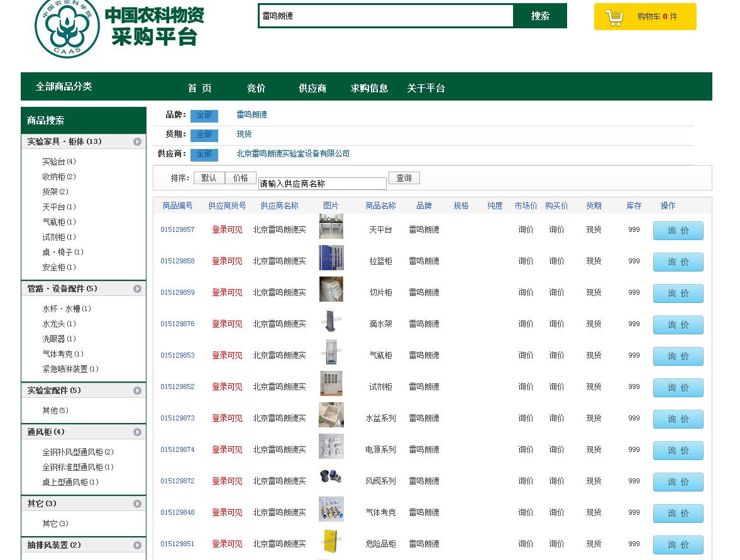Filter by brand 雷鸣朗德 link

tap(251, 114)
